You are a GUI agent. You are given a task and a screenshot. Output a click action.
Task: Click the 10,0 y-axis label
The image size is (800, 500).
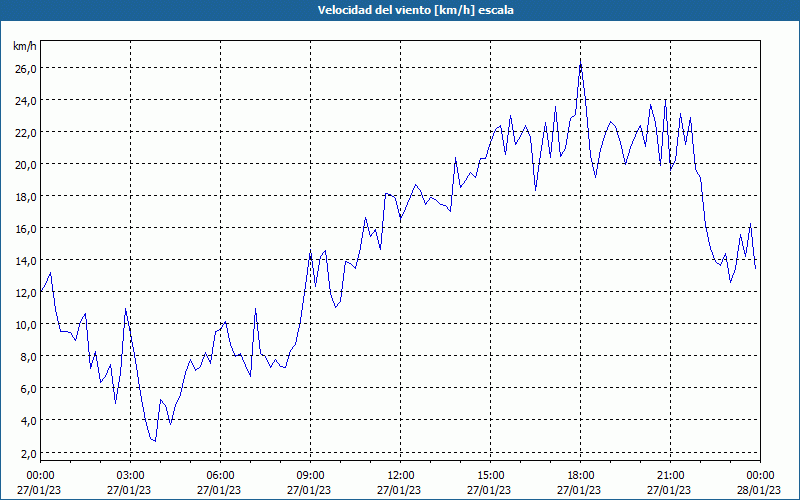coord(26,325)
